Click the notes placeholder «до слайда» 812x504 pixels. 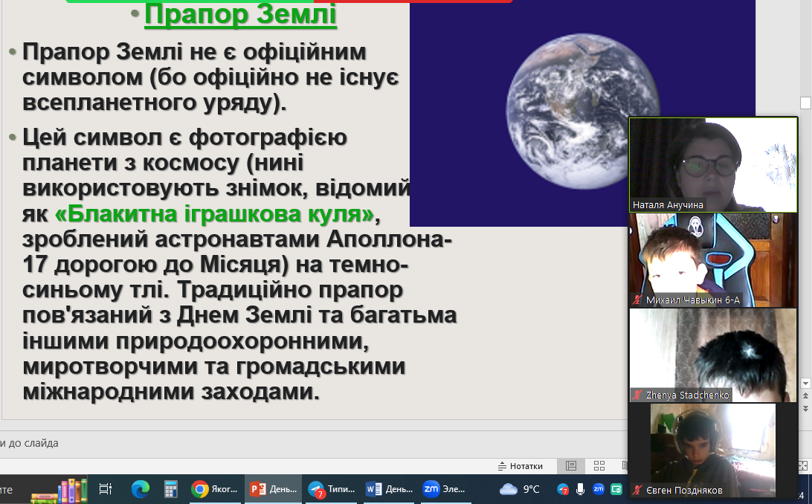[x=30, y=444]
